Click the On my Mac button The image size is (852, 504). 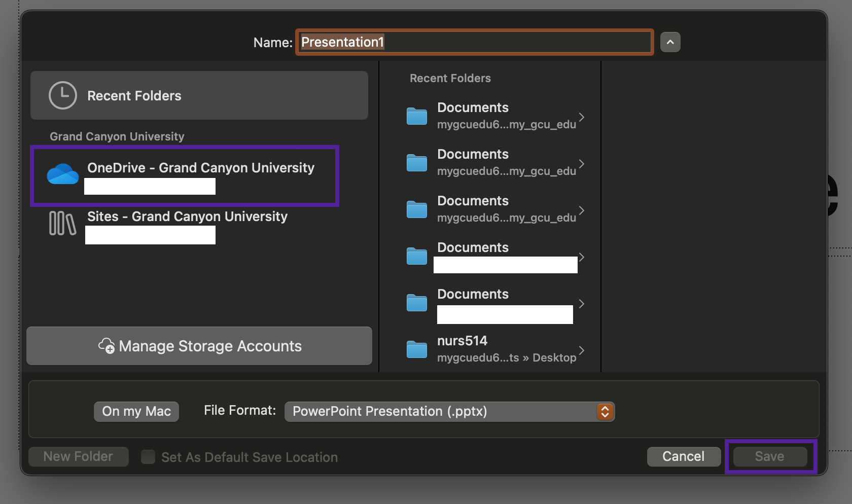pyautogui.click(x=136, y=411)
